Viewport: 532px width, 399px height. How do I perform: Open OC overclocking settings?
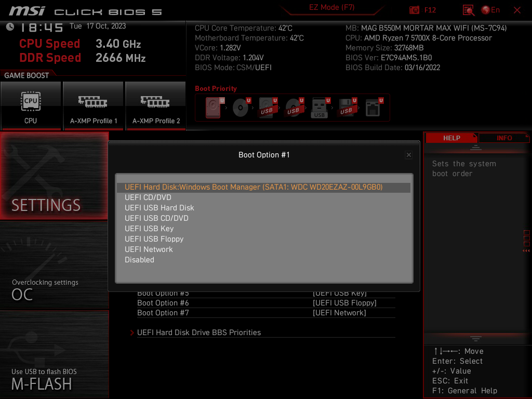tap(54, 265)
